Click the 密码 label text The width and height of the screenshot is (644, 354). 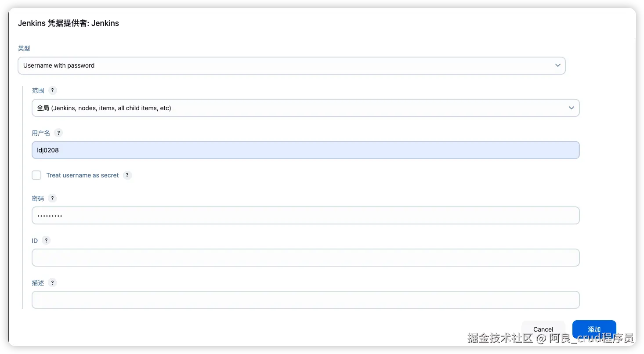click(x=38, y=199)
